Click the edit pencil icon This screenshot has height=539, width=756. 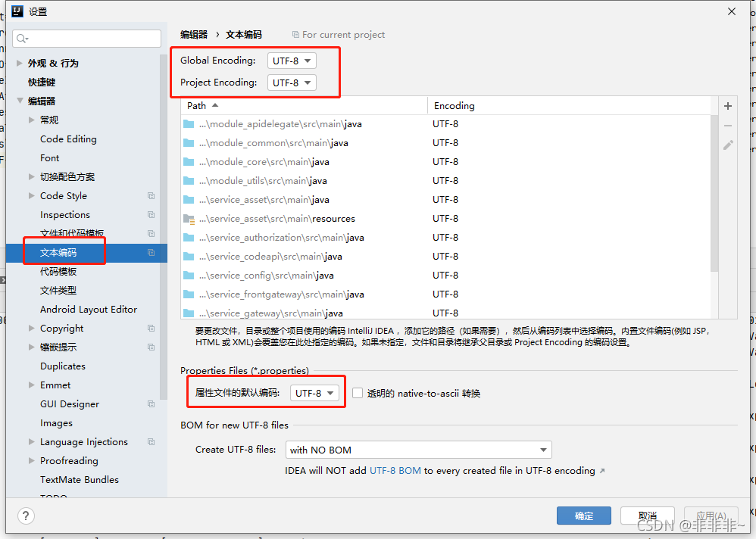728,145
